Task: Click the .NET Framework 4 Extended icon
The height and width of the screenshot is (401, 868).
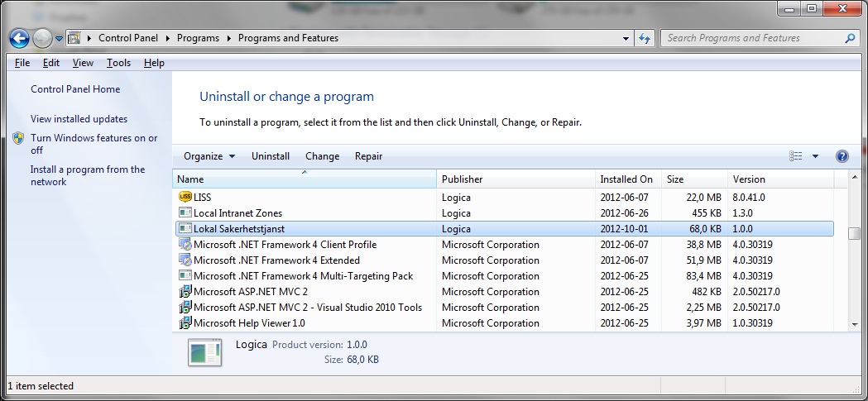Action: [185, 260]
